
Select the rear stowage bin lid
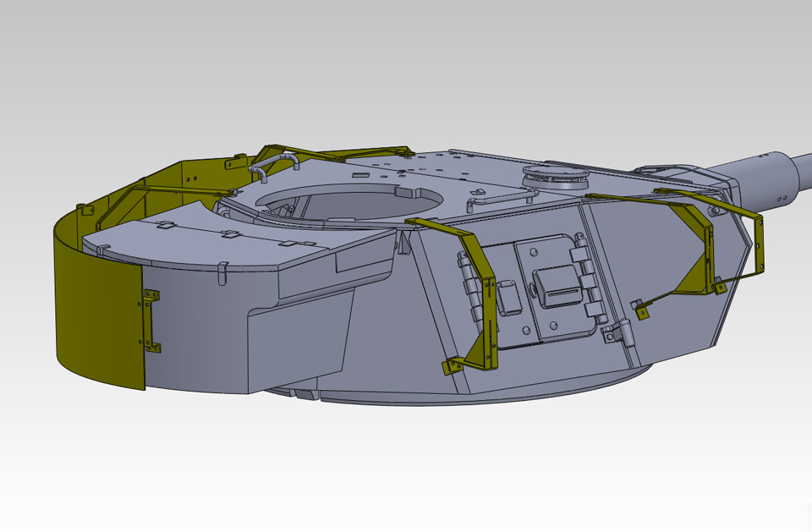[x=237, y=241]
